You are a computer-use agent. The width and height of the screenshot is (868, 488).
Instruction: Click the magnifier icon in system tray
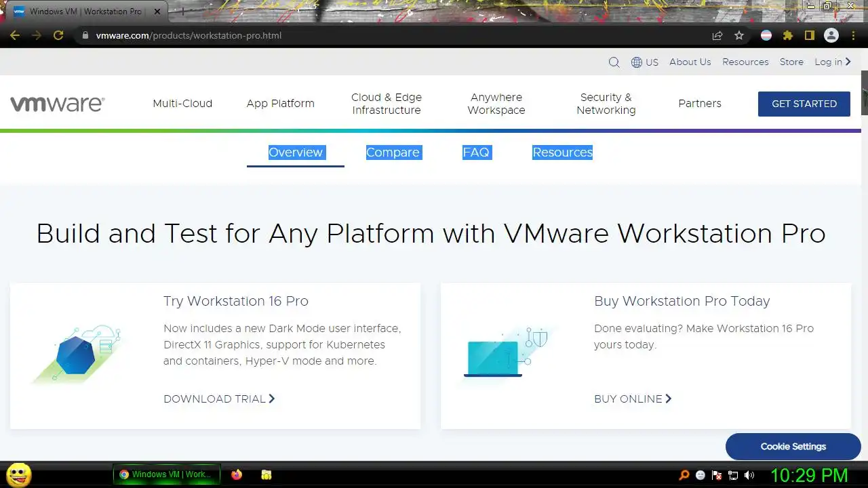pos(684,475)
